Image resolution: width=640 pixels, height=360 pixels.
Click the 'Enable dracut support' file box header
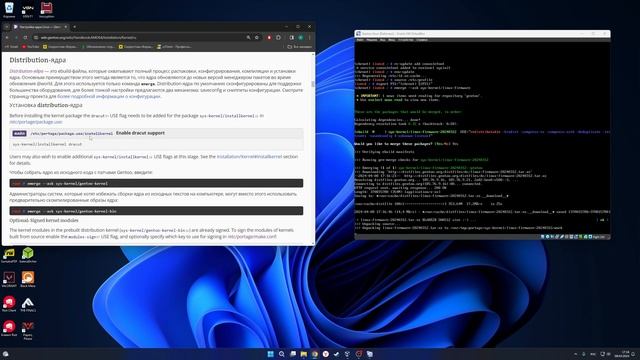tap(156, 133)
